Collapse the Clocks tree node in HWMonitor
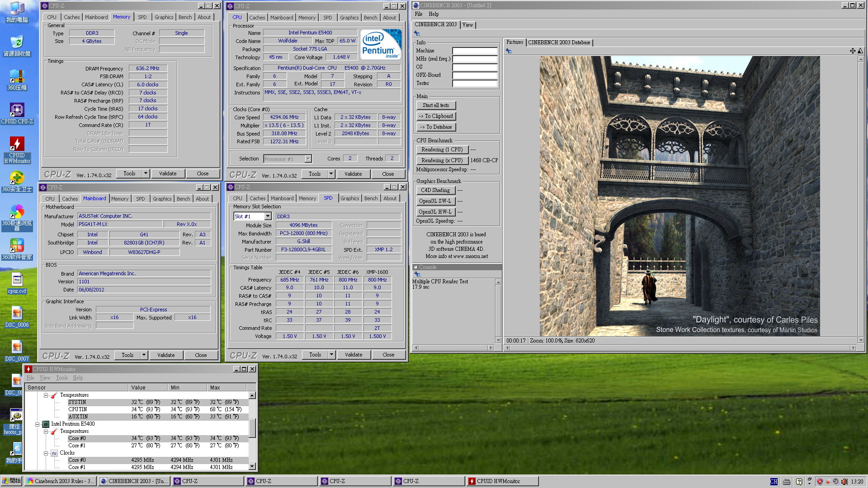868x488 pixels. pos(46,453)
